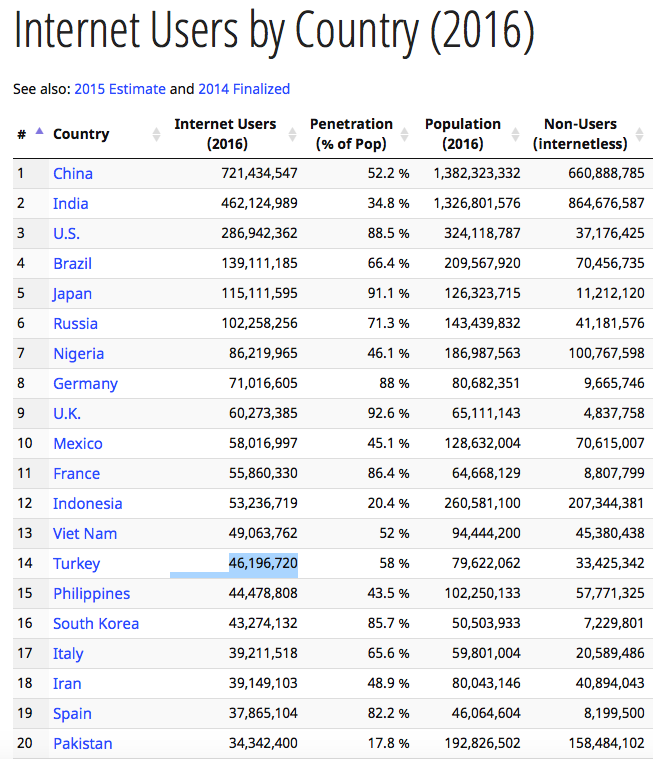Click sort arrows beside Population header
The height and width of the screenshot is (759, 653).
(515, 134)
